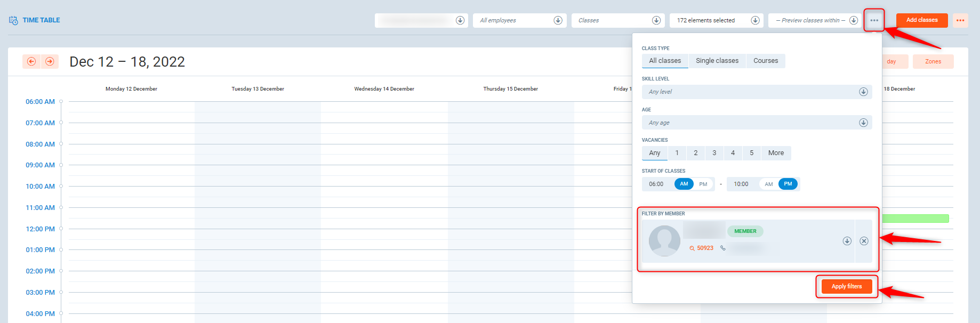This screenshot has width=980, height=323.
Task: Open the three-dot filter options button
Action: tap(874, 20)
